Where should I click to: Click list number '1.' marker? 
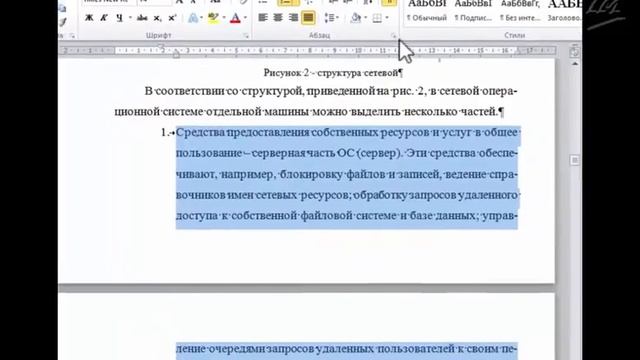click(x=164, y=132)
